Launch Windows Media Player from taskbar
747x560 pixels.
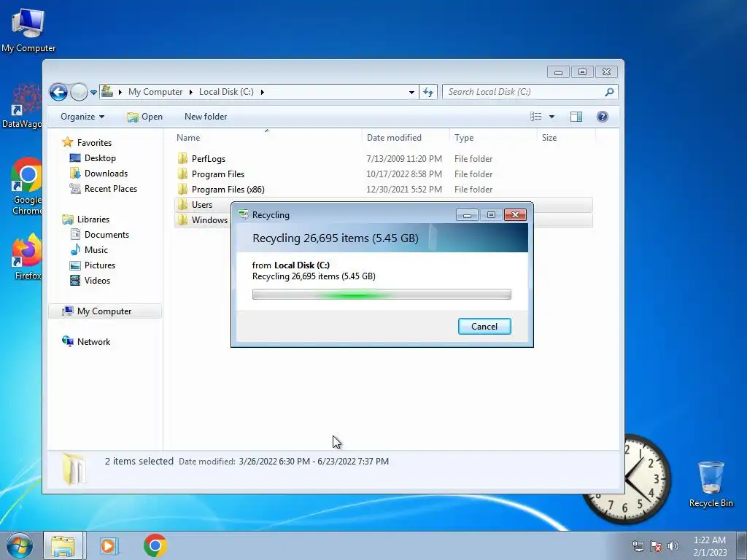pyautogui.click(x=109, y=545)
